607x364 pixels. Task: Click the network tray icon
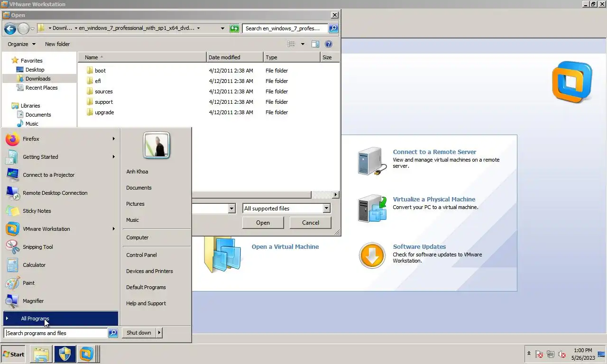click(551, 354)
